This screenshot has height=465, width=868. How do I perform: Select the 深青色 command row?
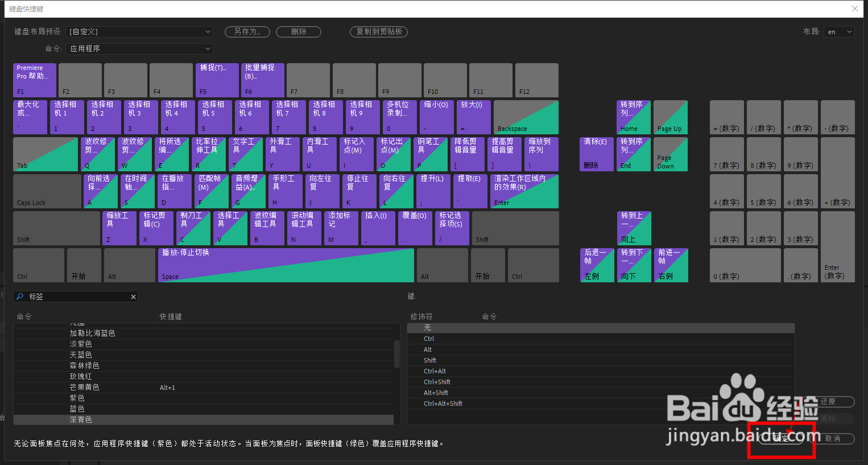tap(204, 420)
